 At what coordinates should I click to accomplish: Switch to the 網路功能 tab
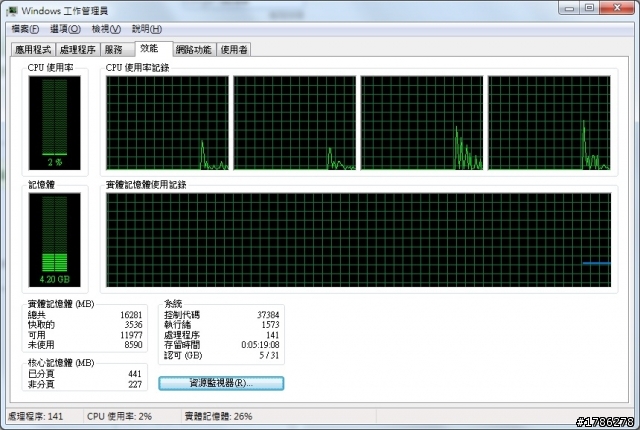point(193,50)
